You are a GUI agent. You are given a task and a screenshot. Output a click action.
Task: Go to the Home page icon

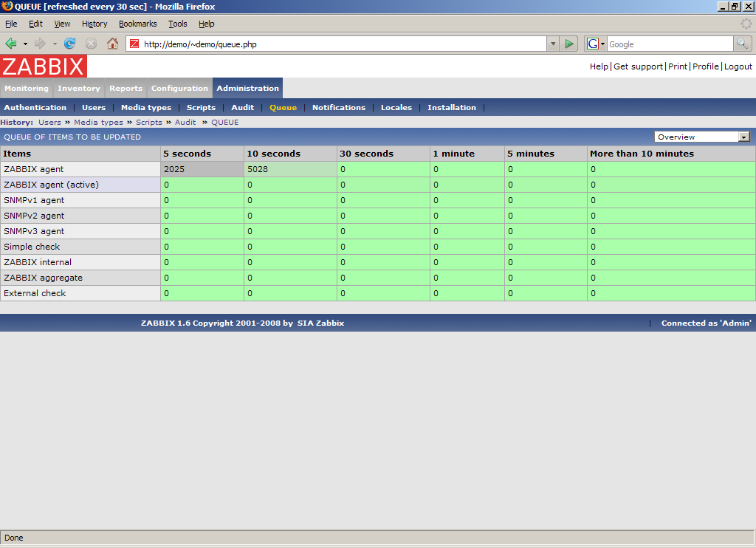[x=112, y=44]
